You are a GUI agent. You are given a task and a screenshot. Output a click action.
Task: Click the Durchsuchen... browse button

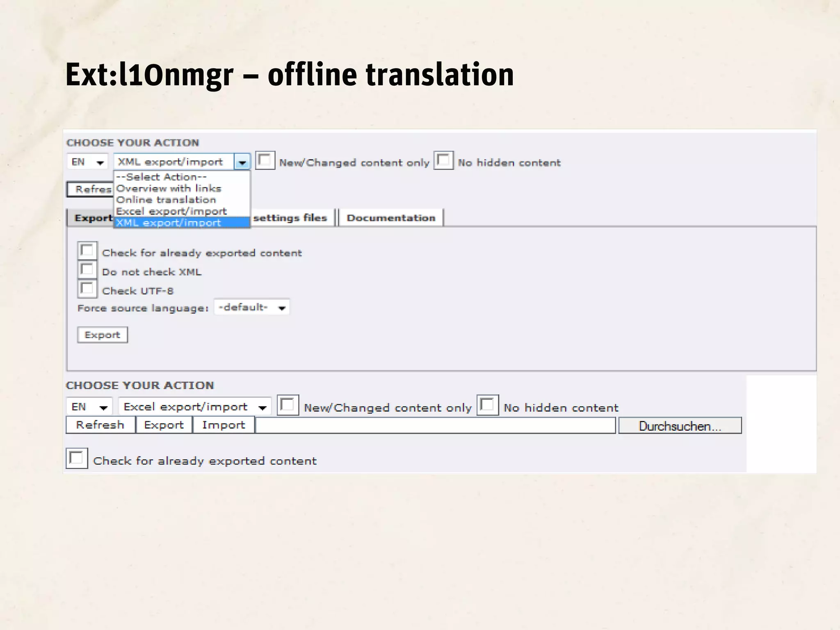(x=680, y=426)
